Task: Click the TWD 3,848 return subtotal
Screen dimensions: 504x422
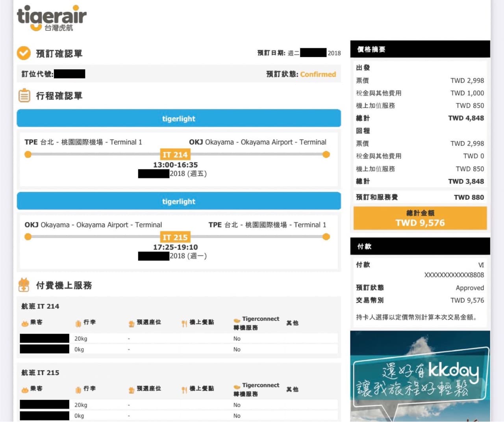Action: [466, 181]
